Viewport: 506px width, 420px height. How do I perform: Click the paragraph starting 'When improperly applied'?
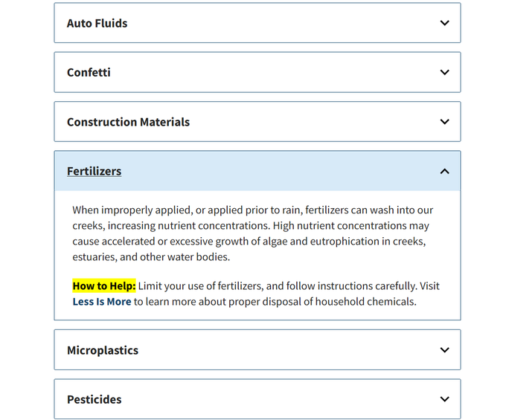click(253, 233)
